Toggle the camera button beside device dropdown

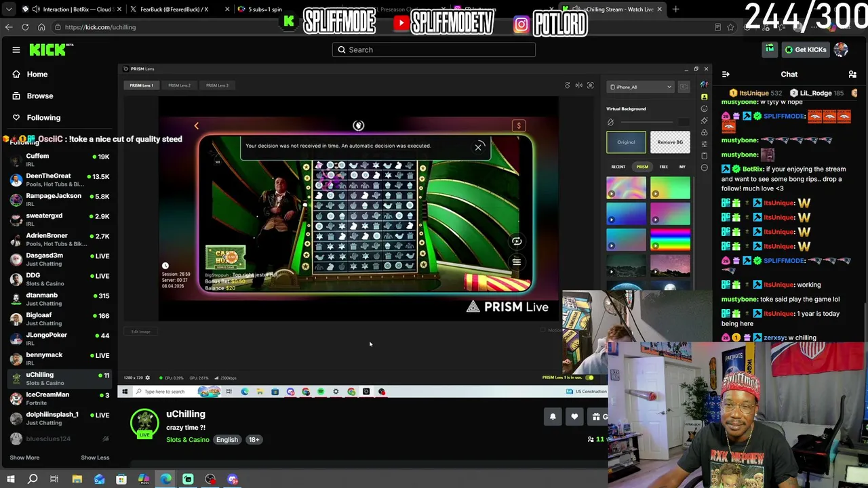[x=684, y=87]
